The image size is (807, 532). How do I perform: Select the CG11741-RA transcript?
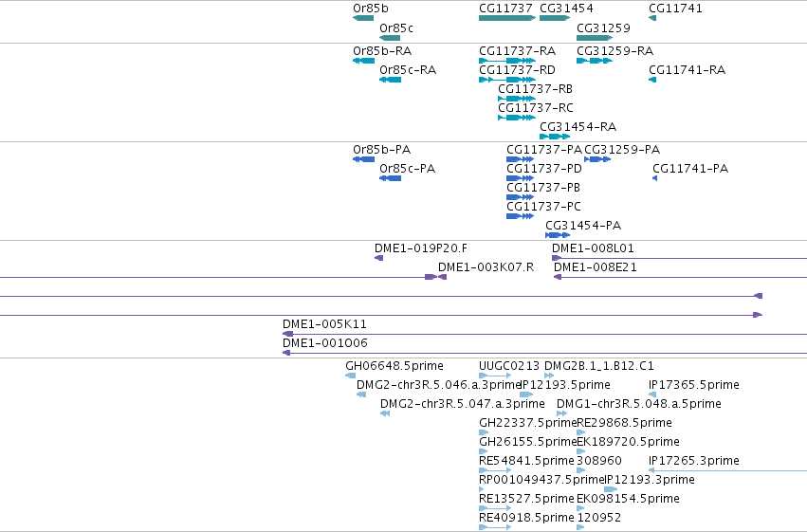652,80
